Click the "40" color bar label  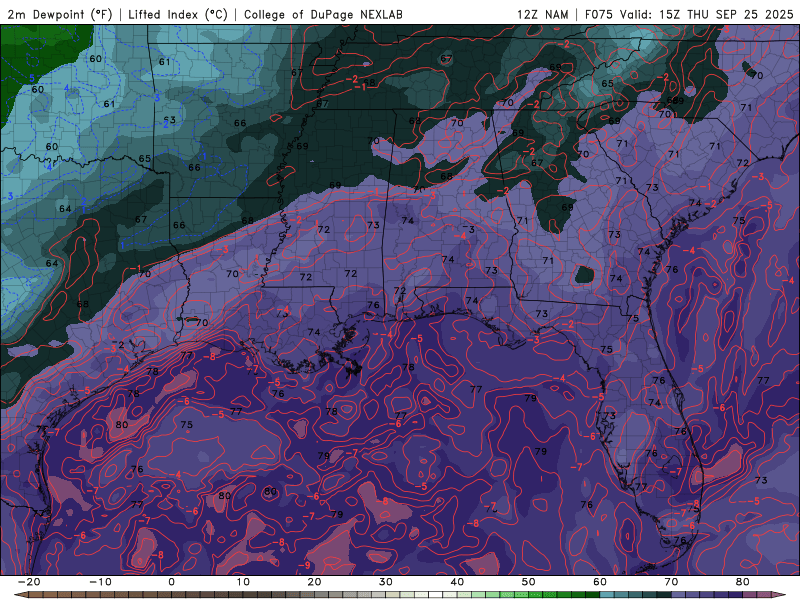click(457, 582)
